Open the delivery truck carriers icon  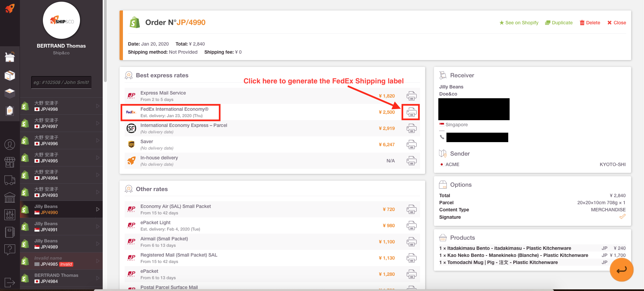[10, 180]
